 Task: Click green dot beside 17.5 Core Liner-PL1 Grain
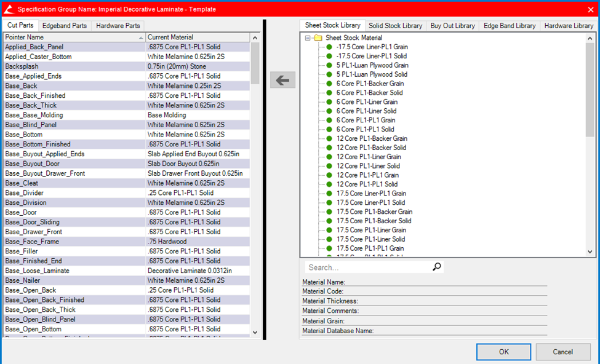click(x=329, y=194)
